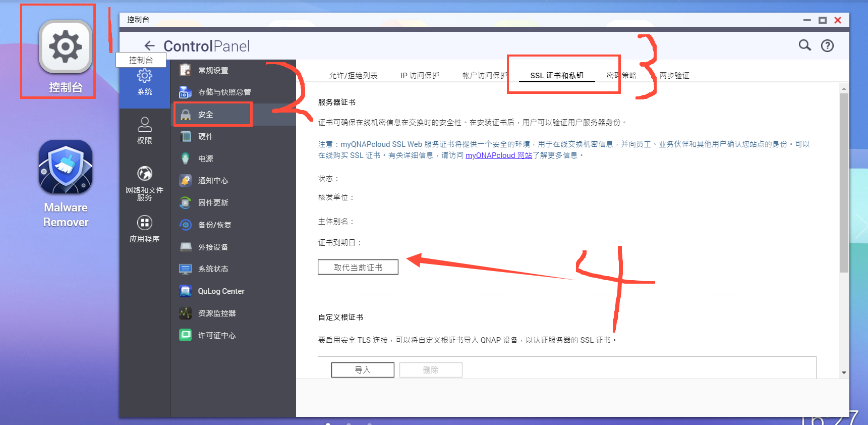Open the help question mark icon
The image size is (868, 425).
(x=827, y=46)
